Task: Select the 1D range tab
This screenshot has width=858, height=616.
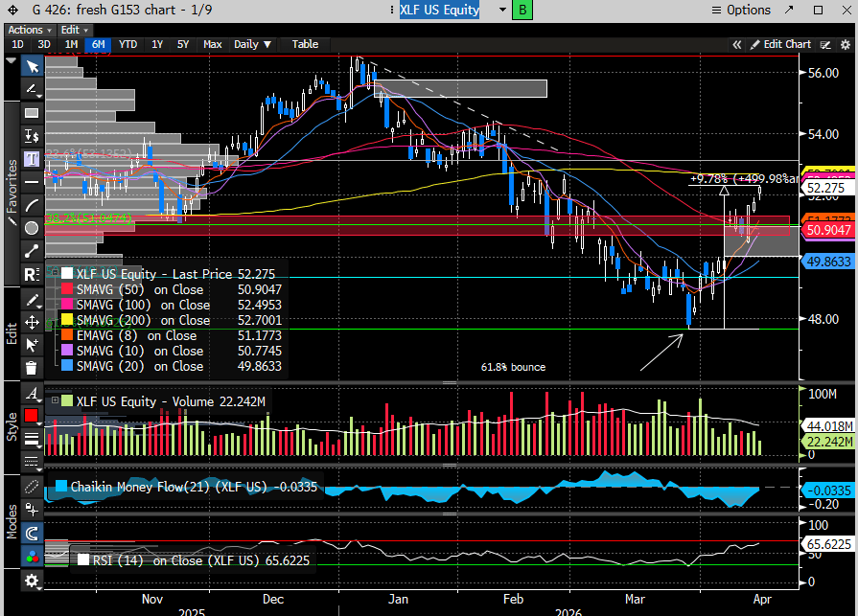Action: 17,44
